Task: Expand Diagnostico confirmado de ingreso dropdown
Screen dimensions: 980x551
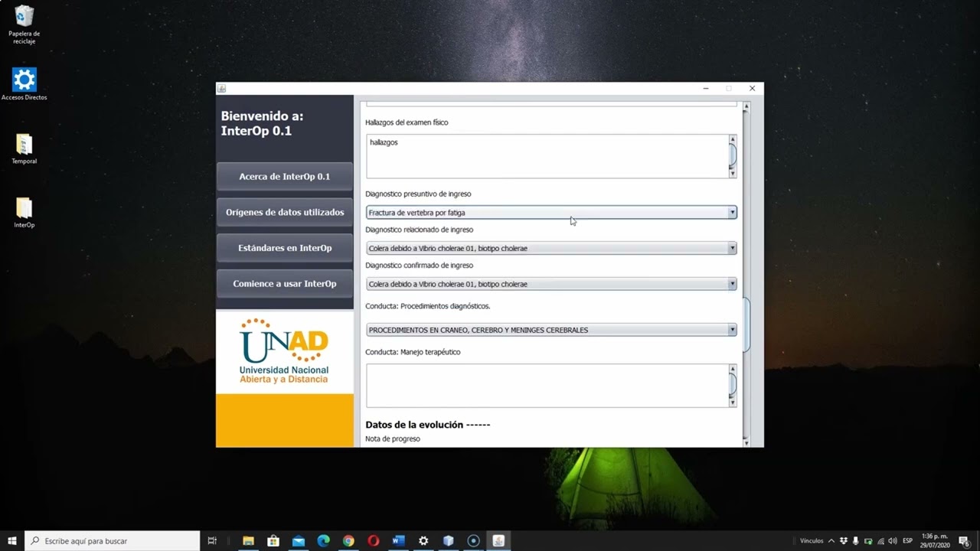Action: coord(732,284)
